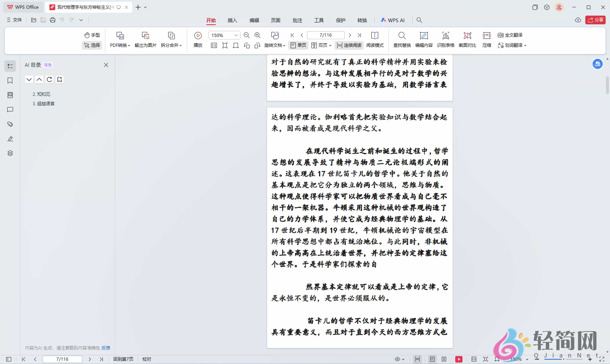610x364 pixels.
Task: Select the 手型 (hand) tool
Action: (x=92, y=35)
